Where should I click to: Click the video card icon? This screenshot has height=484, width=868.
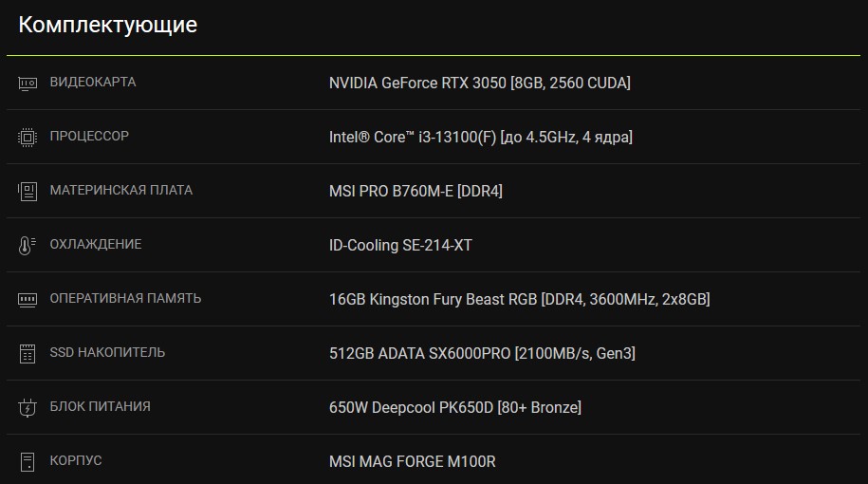pos(28,83)
